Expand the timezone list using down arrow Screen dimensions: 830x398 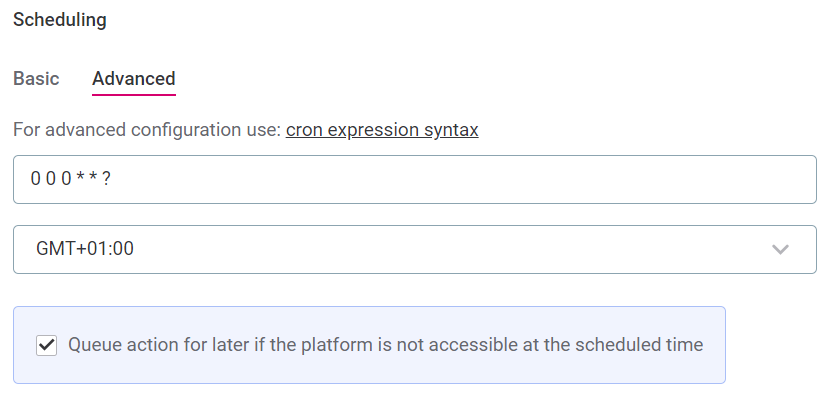point(780,249)
